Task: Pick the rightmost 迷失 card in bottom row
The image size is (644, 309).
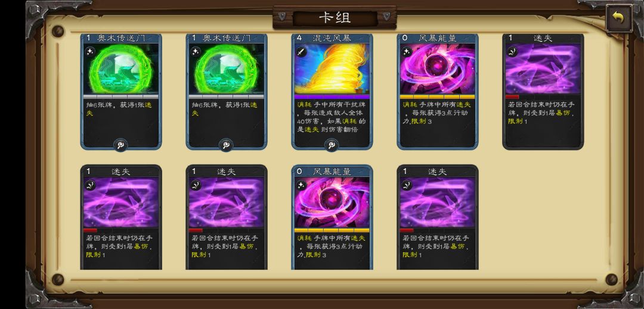Action: click(438, 217)
